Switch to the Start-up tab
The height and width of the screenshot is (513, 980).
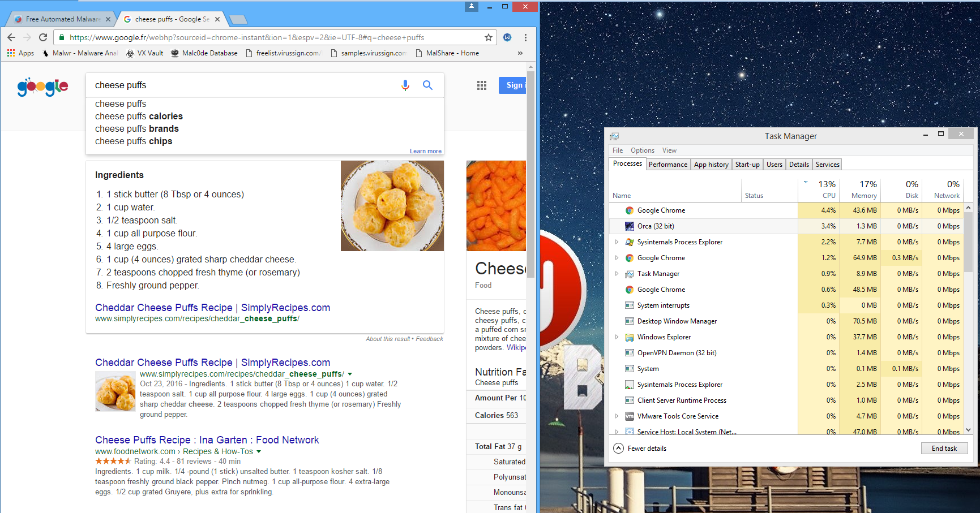click(x=747, y=165)
